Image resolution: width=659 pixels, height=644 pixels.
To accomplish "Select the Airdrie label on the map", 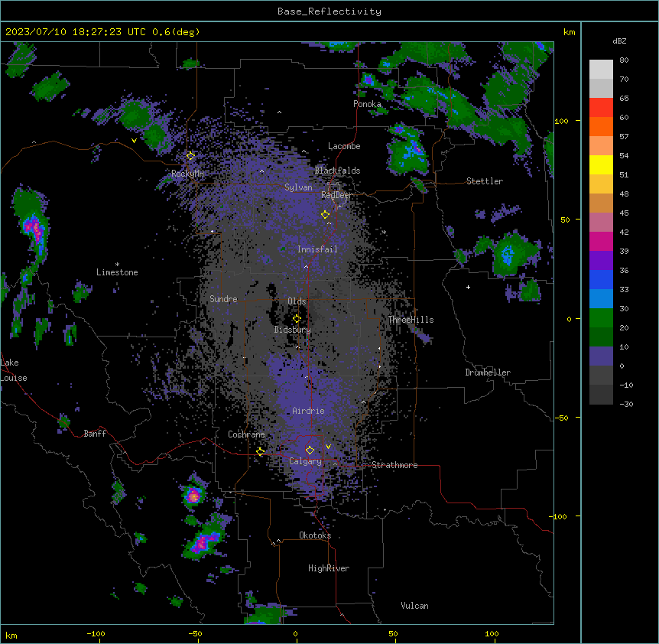I will 308,411.
